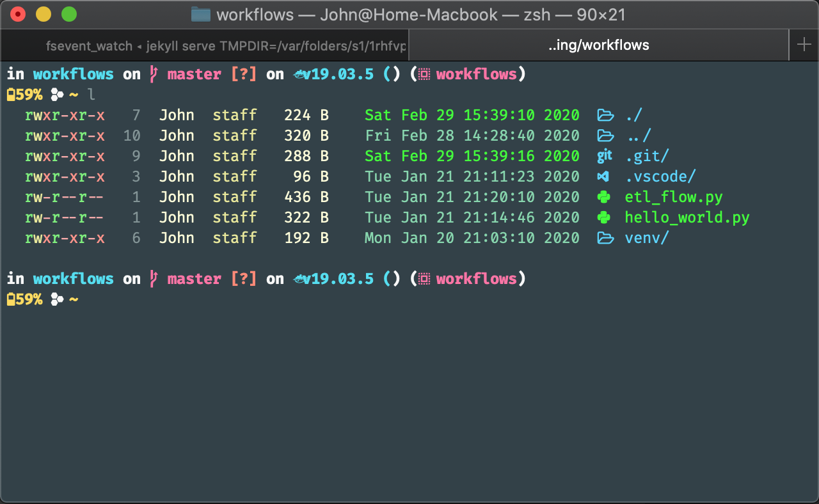Click the master branch name in the prompt
The height and width of the screenshot is (504, 819).
[194, 74]
